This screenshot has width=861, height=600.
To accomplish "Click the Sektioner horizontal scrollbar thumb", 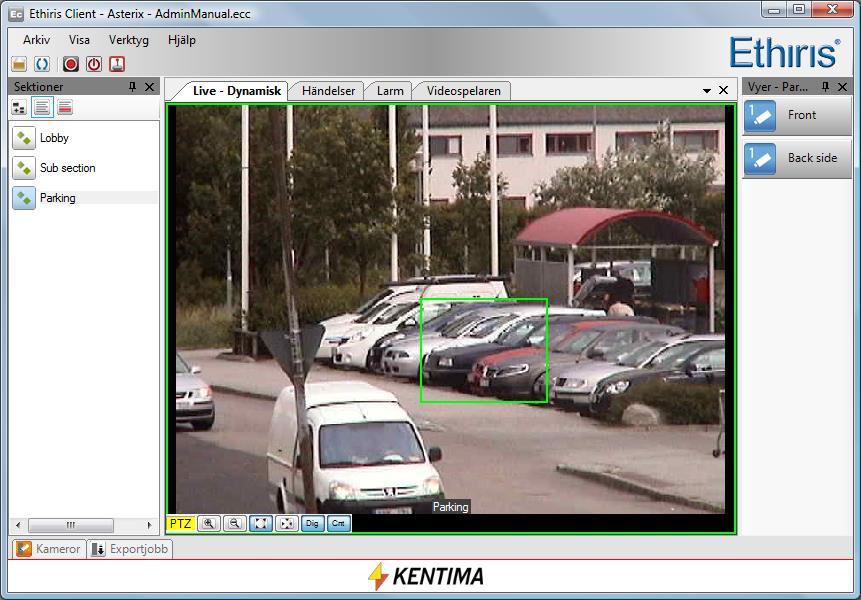I will click(x=71, y=525).
